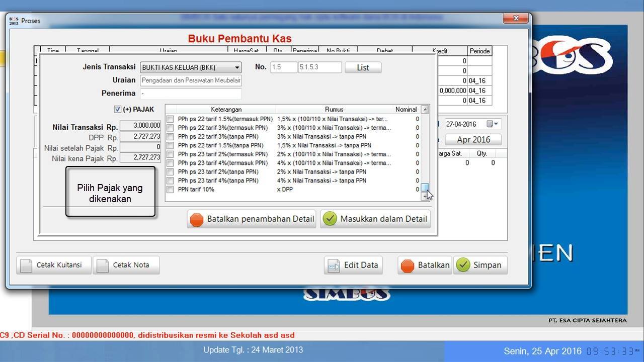Click the green Simpan checkmark icon
The width and height of the screenshot is (644, 362).
pos(463,265)
